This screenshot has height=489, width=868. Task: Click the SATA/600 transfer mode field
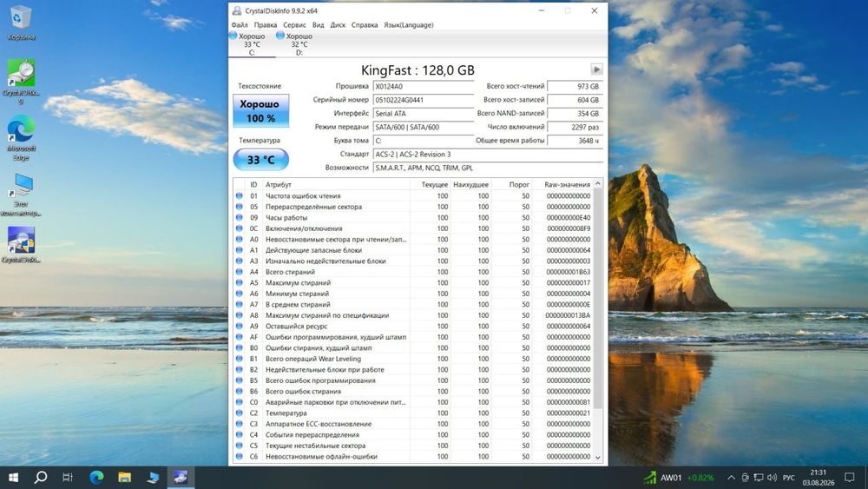pos(423,128)
